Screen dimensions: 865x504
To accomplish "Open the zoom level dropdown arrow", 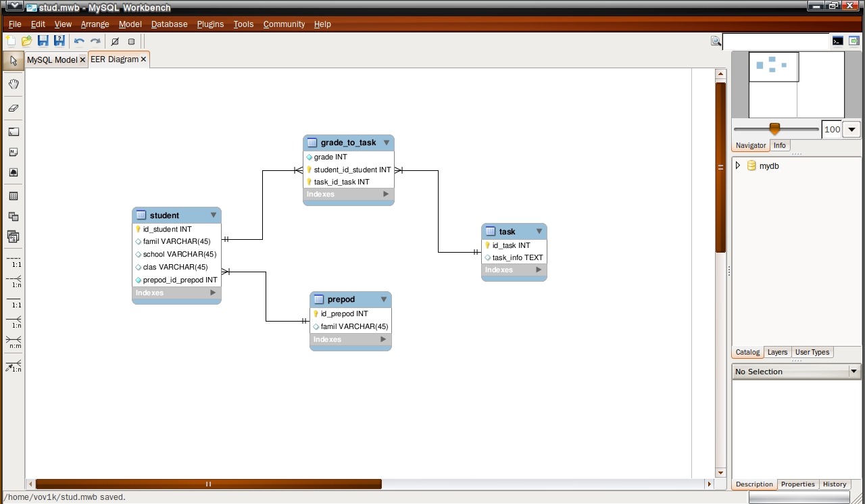I will click(851, 130).
